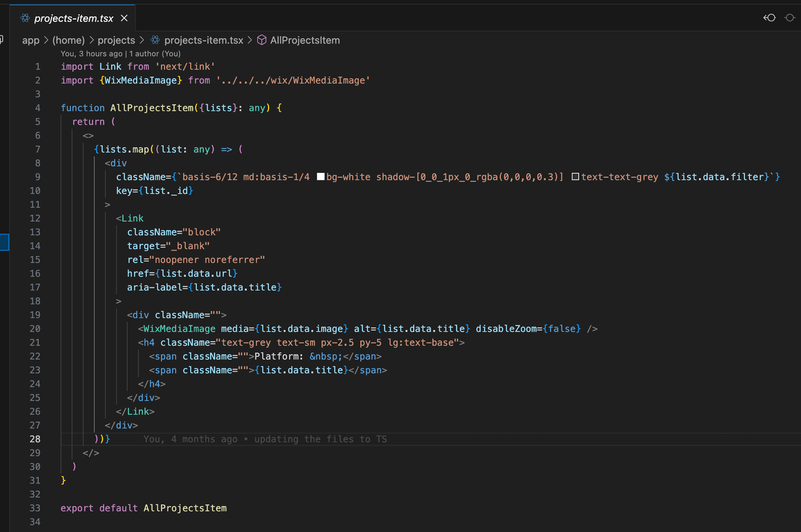
Task: Click the blue marker on left edge
Action: point(4,242)
